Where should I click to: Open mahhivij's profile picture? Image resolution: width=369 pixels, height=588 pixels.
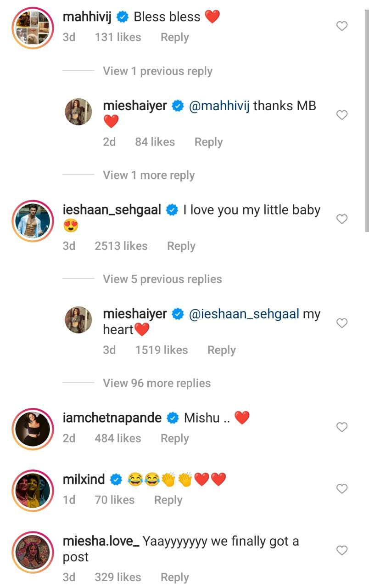pyautogui.click(x=33, y=28)
